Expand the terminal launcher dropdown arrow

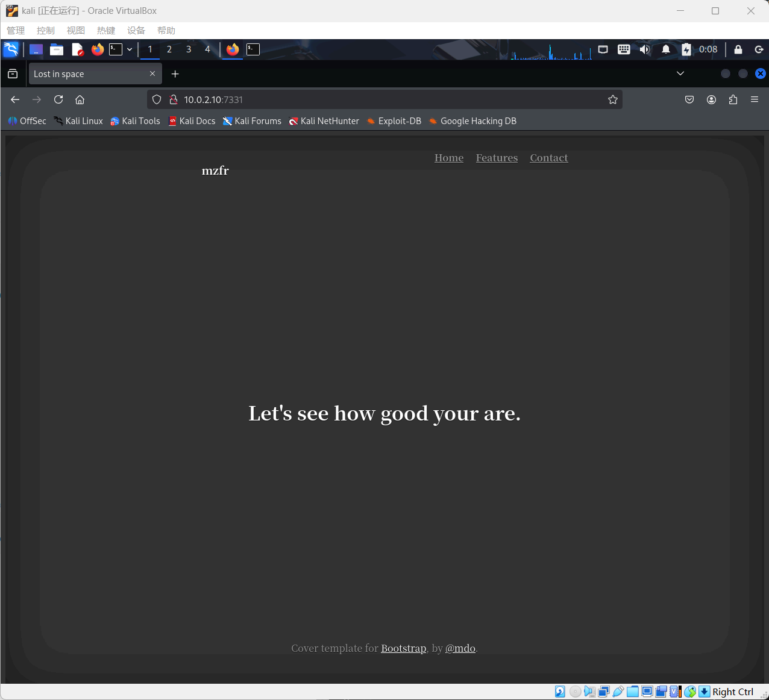click(130, 49)
